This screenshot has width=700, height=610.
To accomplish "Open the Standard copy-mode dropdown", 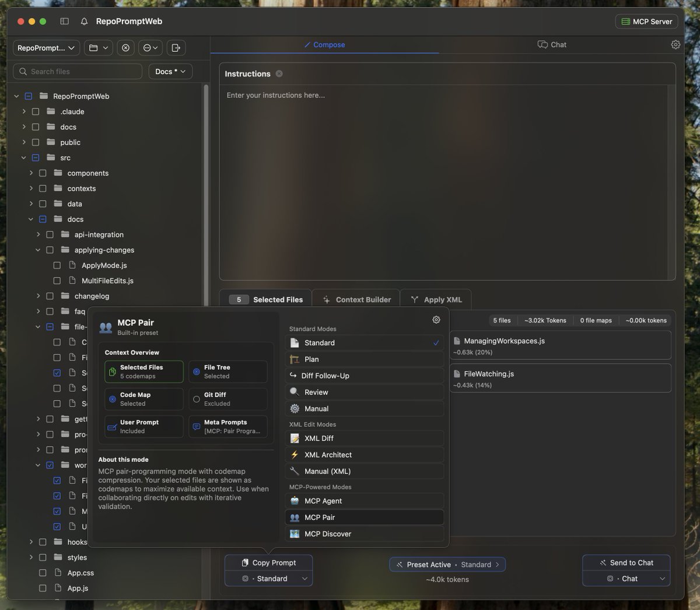I will pos(269,579).
